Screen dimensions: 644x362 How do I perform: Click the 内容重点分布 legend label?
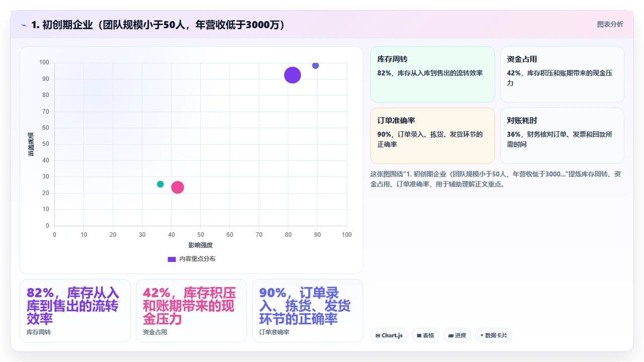pyautogui.click(x=197, y=259)
